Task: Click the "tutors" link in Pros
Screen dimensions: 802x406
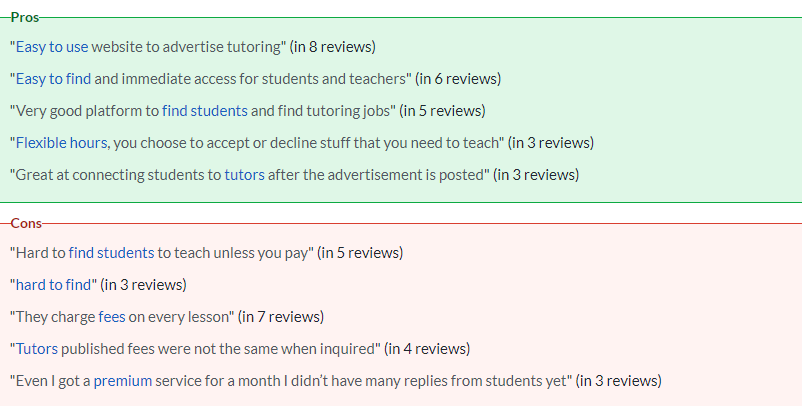Action: tap(244, 175)
